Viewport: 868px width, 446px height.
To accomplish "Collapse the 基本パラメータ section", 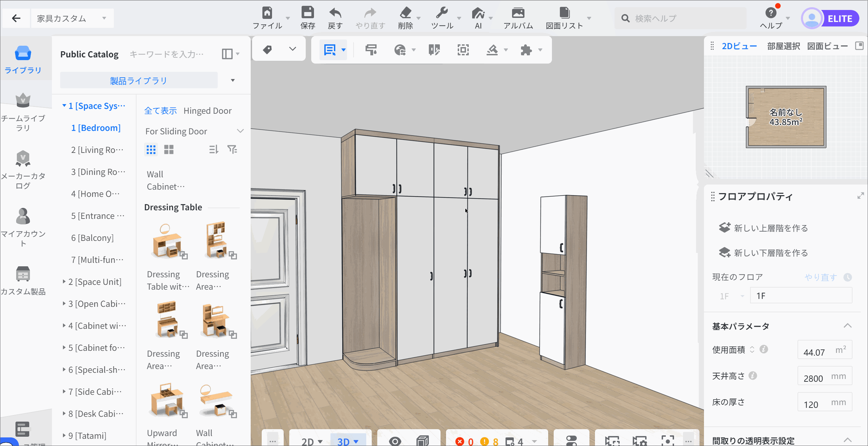I will [x=848, y=326].
